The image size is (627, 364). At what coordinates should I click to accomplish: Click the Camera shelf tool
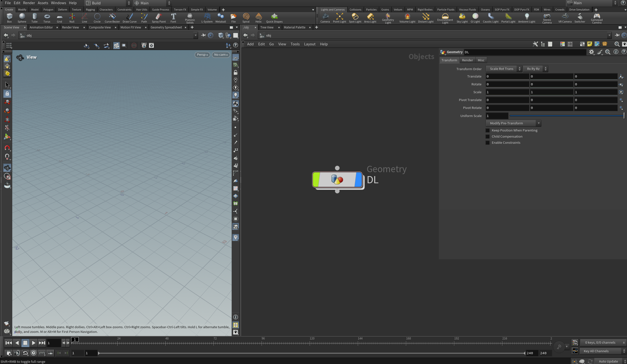click(x=325, y=18)
